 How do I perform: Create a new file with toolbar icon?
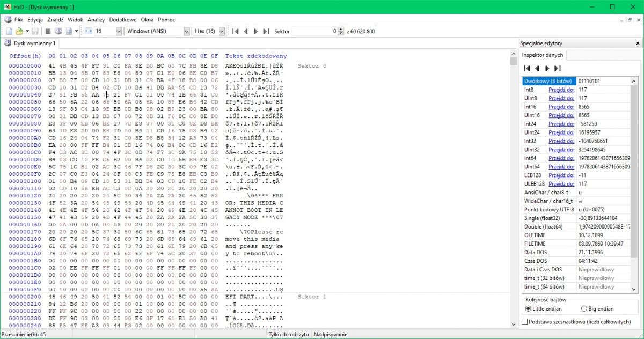click(x=9, y=31)
